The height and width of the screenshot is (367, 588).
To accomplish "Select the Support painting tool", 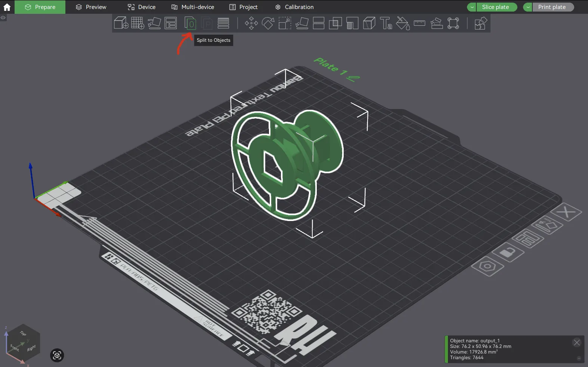I will 352,23.
